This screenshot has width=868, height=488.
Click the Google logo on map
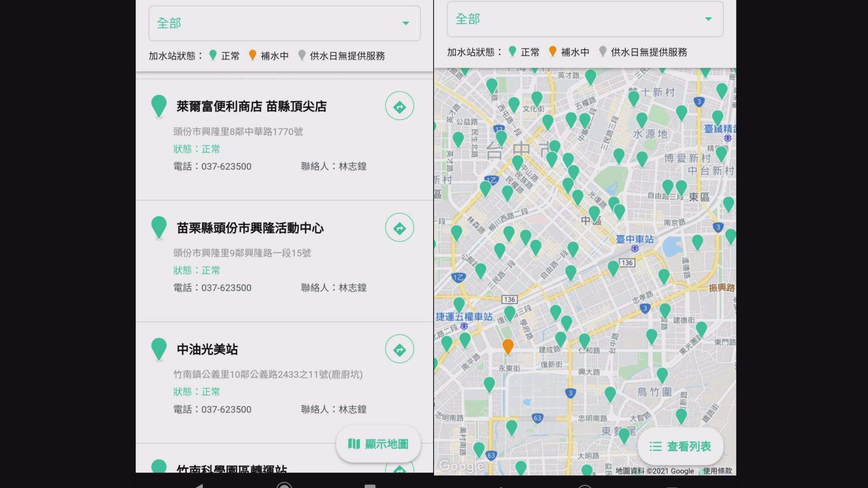pos(462,465)
